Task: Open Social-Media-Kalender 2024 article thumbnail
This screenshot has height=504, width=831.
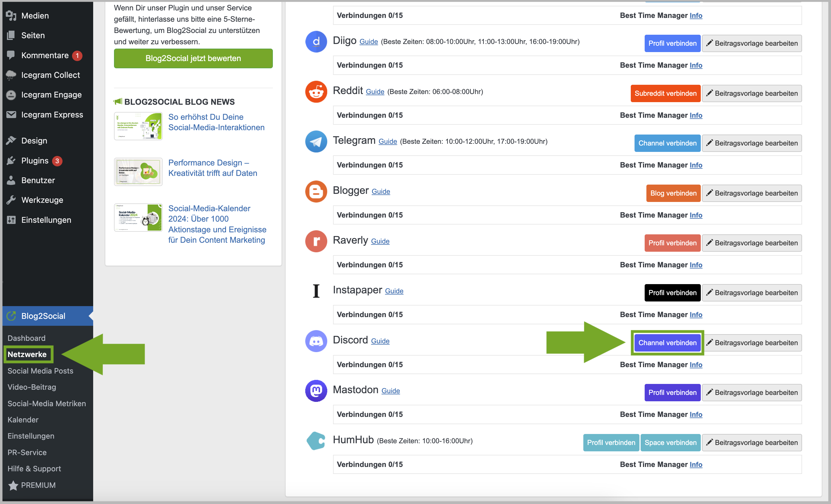Action: pyautogui.click(x=138, y=218)
